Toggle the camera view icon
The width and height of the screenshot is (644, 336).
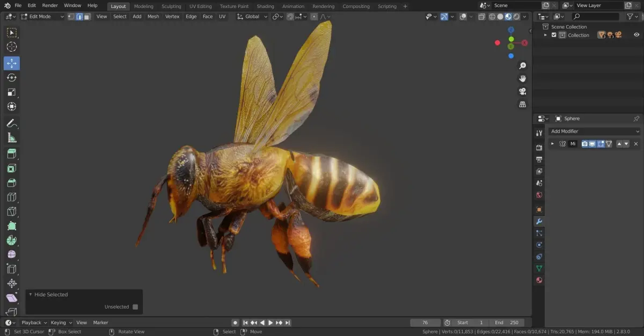tap(522, 91)
